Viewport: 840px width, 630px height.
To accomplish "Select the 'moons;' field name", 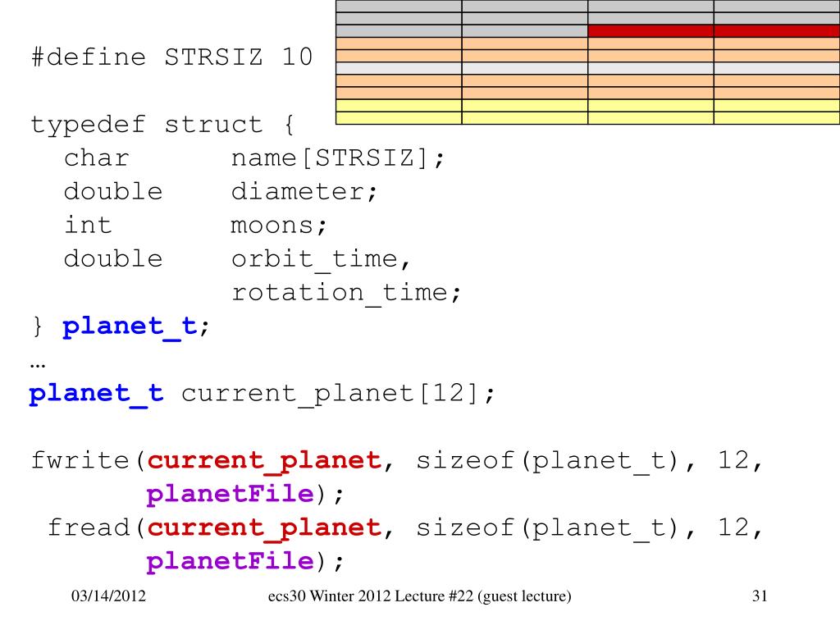I will tap(279, 226).
